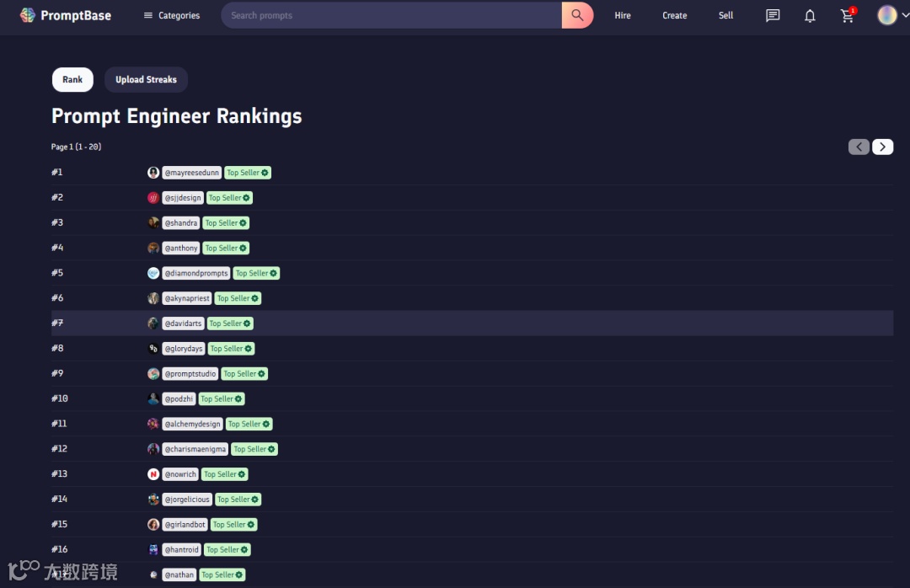Click the Top Seller badge beside @podzhi
This screenshot has height=588, width=910.
[221, 398]
